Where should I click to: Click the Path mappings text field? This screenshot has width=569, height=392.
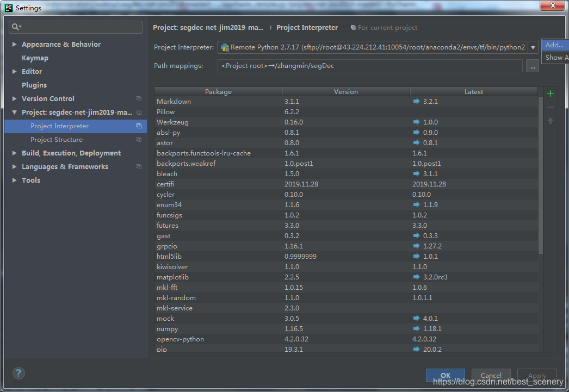pyautogui.click(x=370, y=66)
